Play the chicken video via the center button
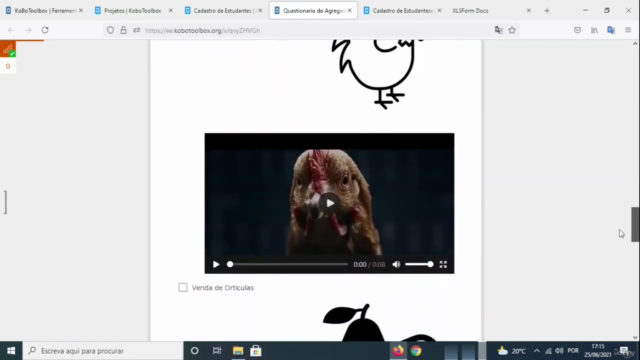Screen dimensions: 640x360 click(x=329, y=203)
